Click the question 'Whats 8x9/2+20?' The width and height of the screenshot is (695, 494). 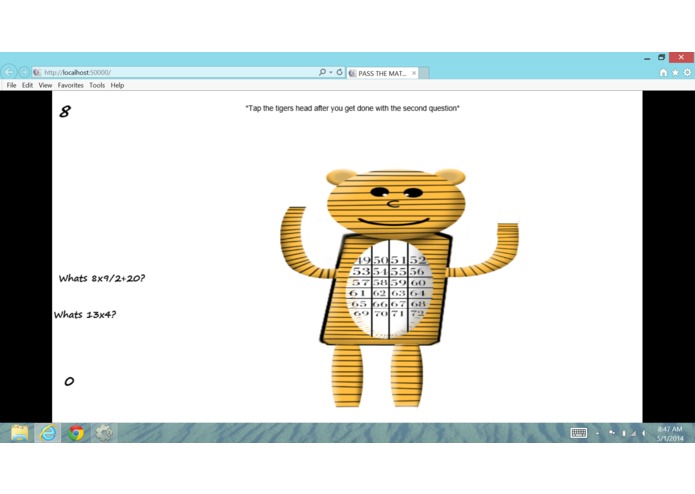coord(102,278)
